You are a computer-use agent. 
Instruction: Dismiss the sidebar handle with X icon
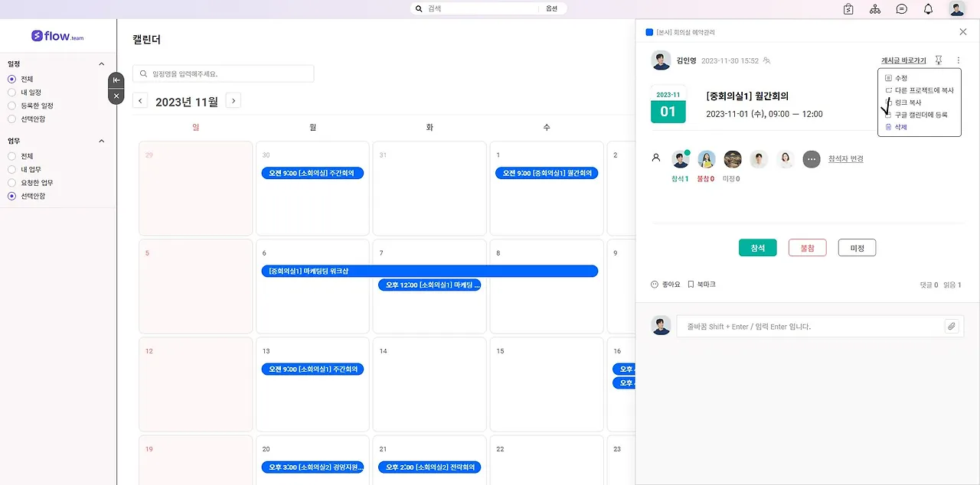click(x=116, y=96)
